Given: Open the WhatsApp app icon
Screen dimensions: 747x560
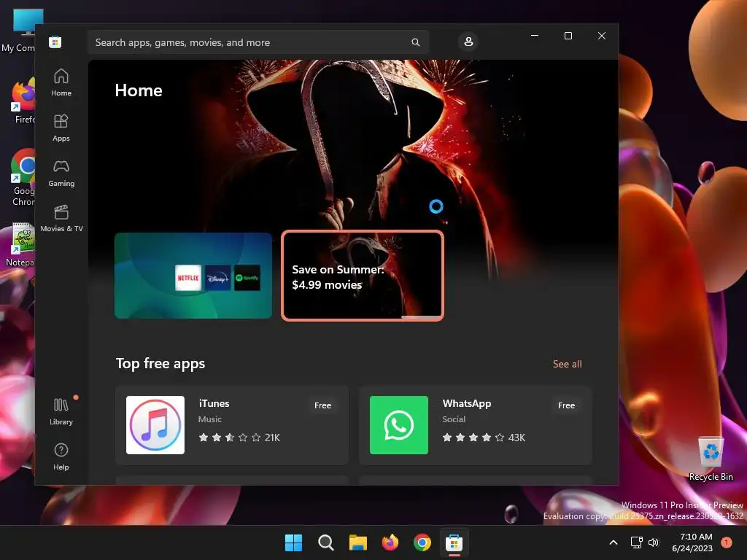Looking at the screenshot, I should pyautogui.click(x=399, y=425).
